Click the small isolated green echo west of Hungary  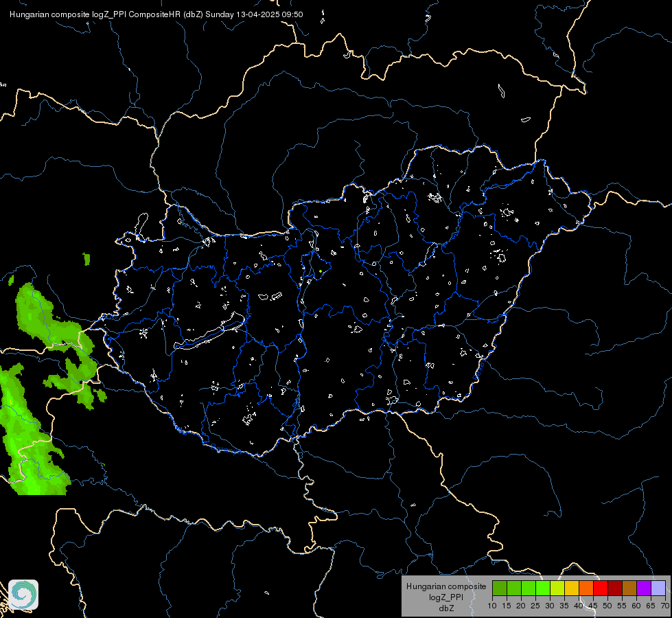tap(86, 259)
